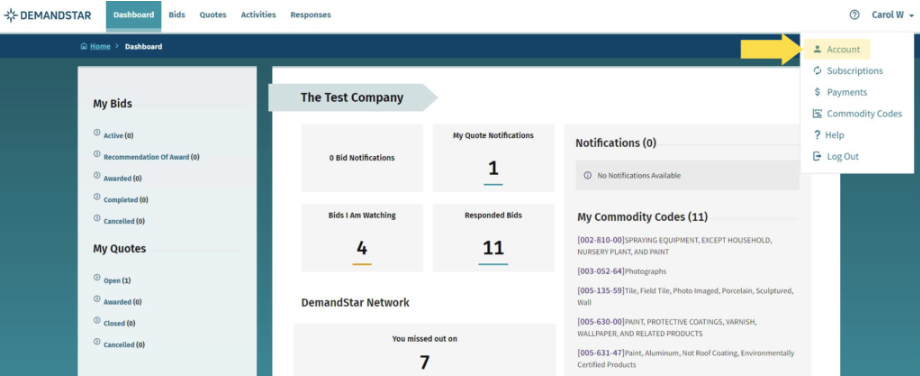Click the home icon in breadcrumb
The image size is (920, 376).
tap(84, 46)
